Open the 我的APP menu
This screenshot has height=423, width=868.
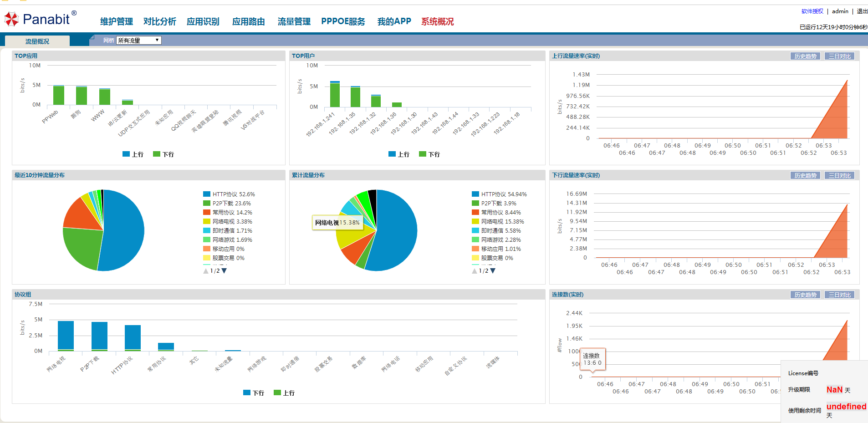(x=394, y=21)
